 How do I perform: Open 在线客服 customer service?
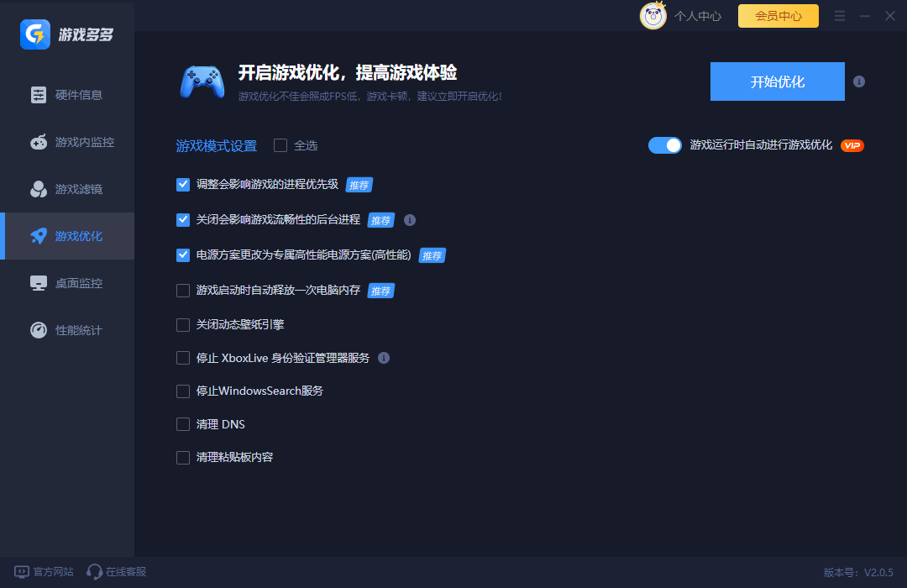(x=115, y=571)
